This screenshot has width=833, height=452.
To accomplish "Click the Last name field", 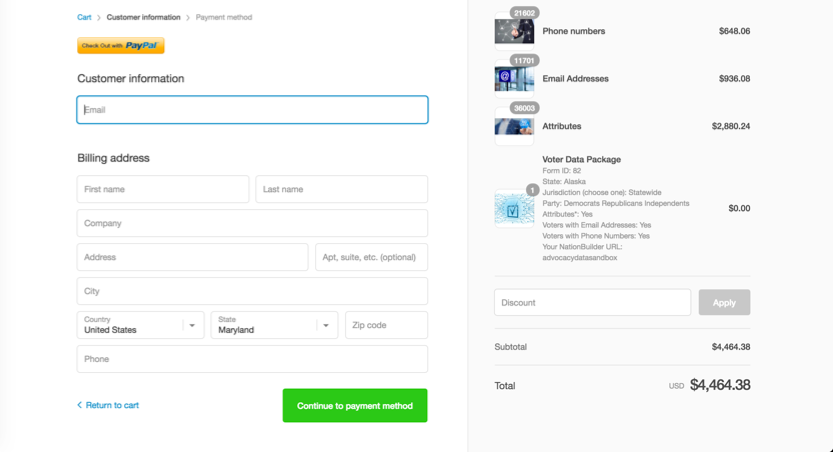I will 342,189.
